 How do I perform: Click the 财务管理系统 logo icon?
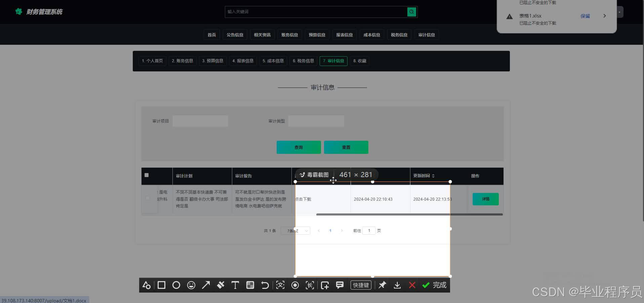point(19,11)
